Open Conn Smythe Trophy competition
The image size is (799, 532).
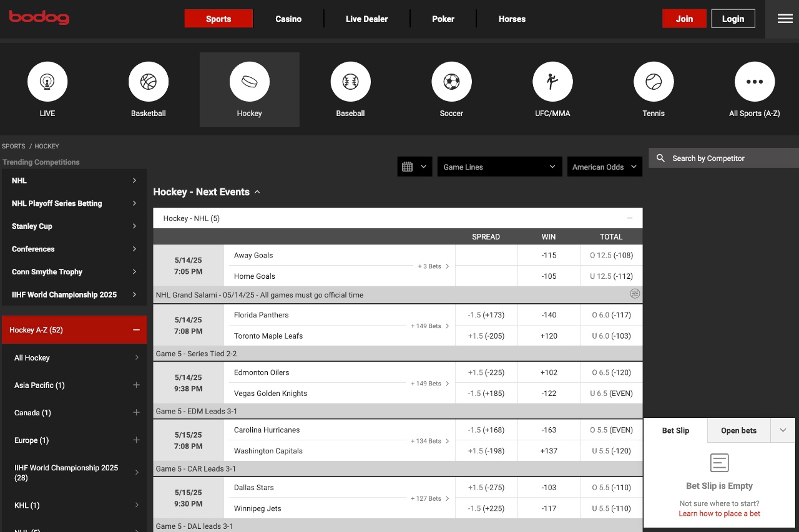pyautogui.click(x=74, y=272)
